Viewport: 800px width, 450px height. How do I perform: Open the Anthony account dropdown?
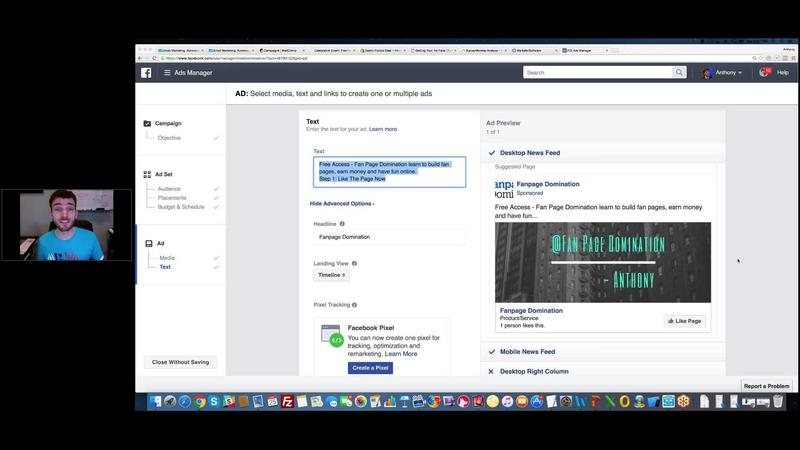729,72
